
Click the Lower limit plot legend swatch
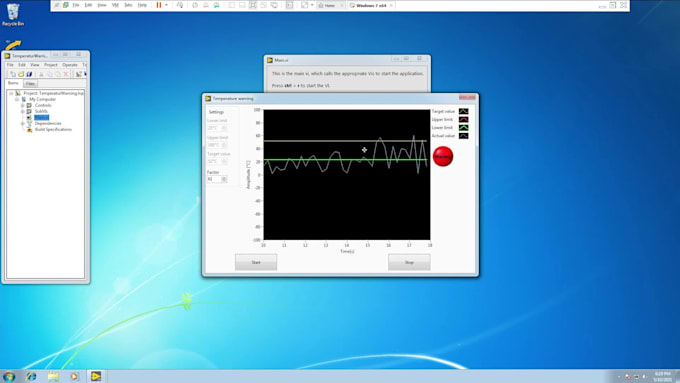[x=464, y=128]
